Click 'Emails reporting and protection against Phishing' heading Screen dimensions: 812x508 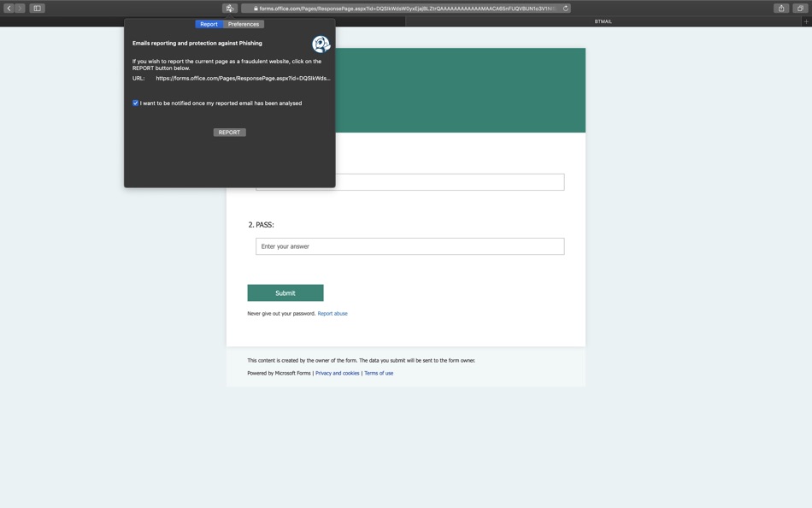(x=197, y=43)
